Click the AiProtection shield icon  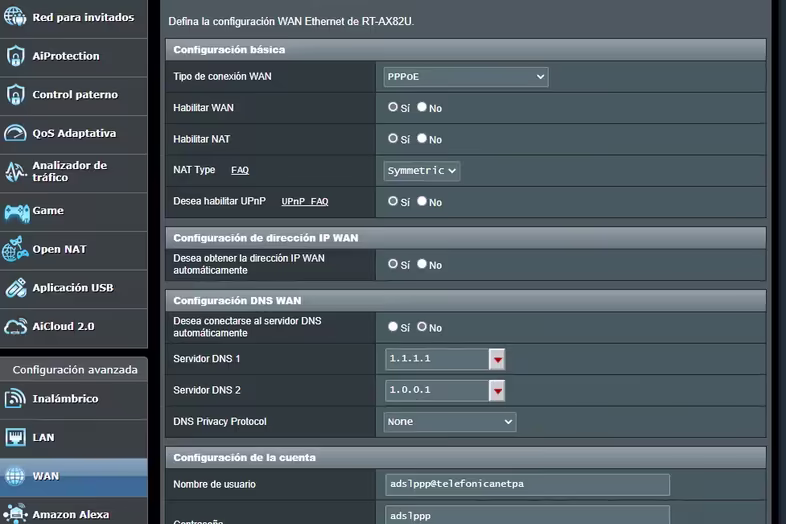tap(16, 56)
